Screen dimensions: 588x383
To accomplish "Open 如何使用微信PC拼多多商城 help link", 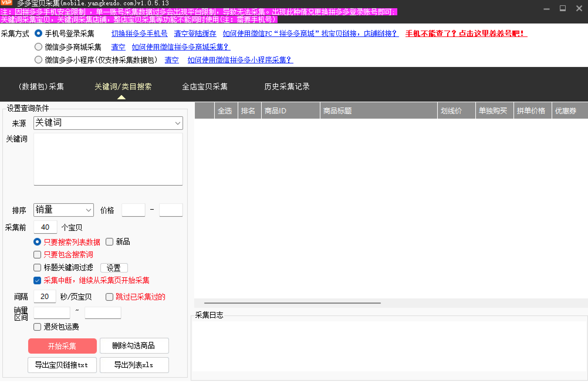I will click(x=311, y=34).
